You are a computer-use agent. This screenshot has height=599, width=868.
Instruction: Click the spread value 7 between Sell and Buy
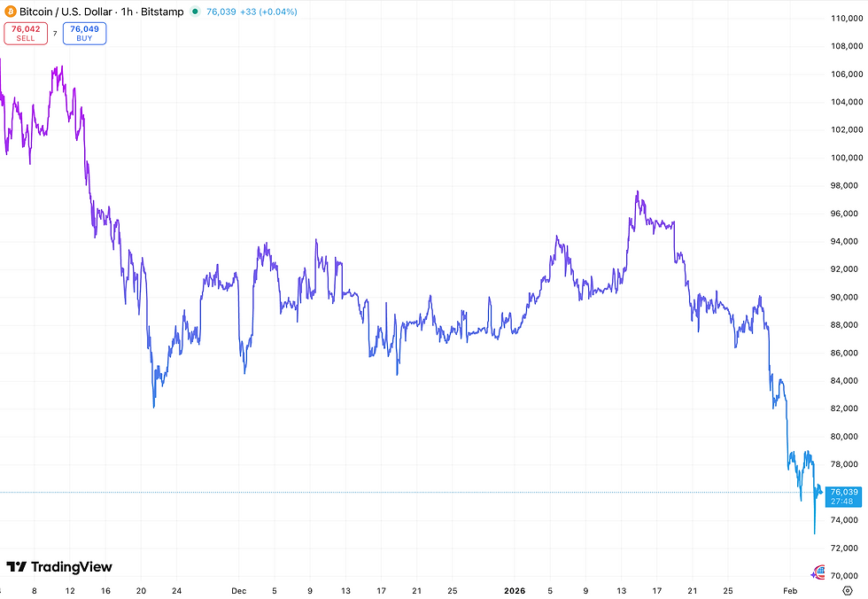[55, 34]
